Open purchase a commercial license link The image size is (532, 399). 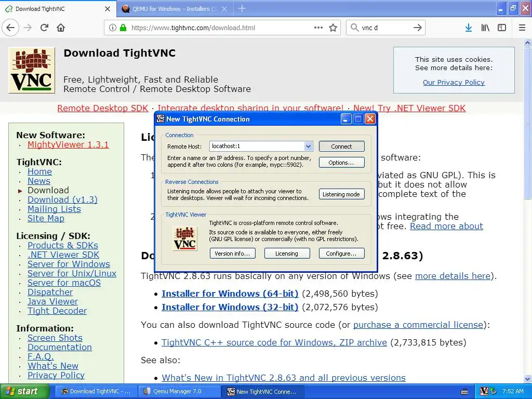tap(418, 325)
